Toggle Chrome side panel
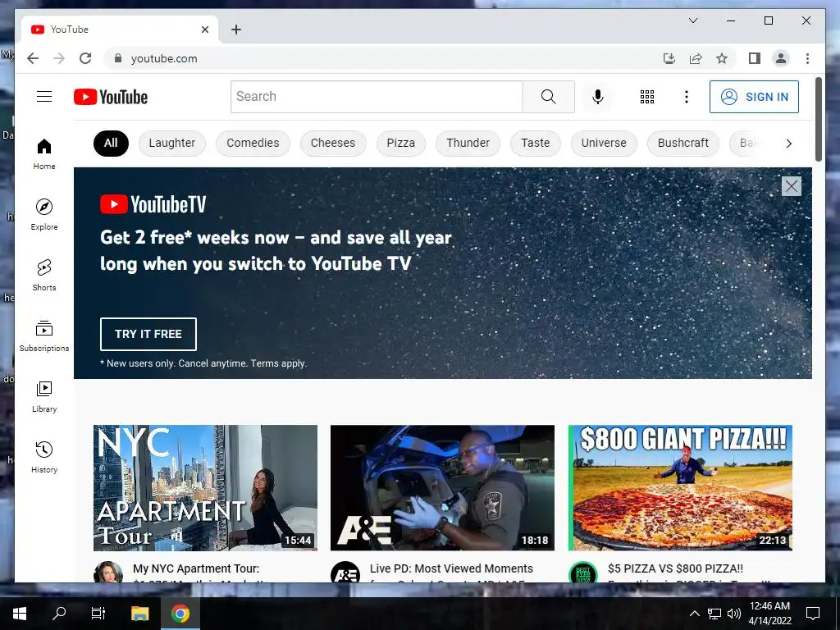This screenshot has height=630, width=840. tap(755, 58)
